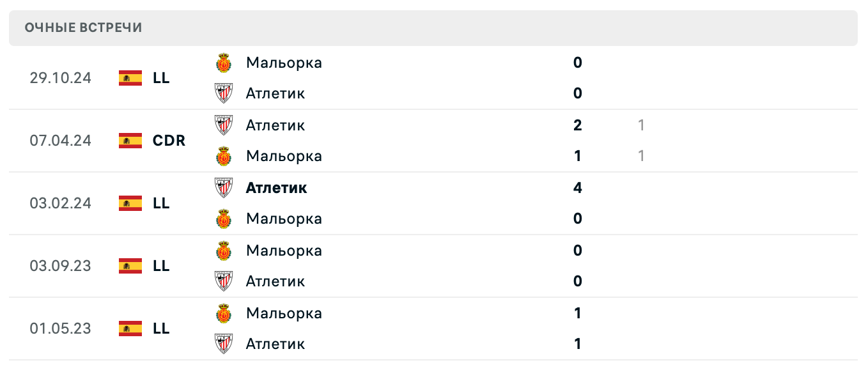Click Athletic crest in 01.05.23 match
Image resolution: width=868 pixels, height=372 pixels.
coord(224,344)
